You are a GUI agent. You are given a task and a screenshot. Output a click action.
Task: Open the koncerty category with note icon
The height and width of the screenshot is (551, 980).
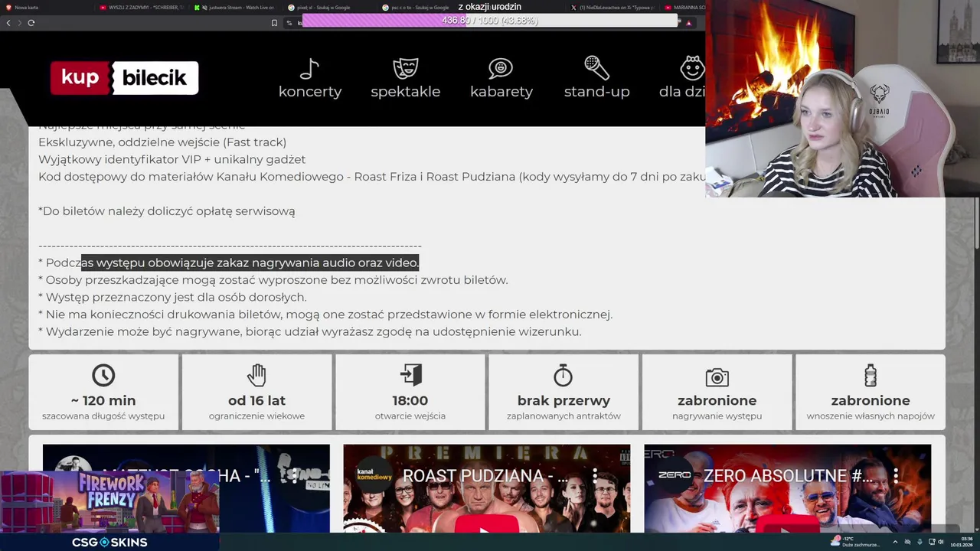[x=310, y=78]
